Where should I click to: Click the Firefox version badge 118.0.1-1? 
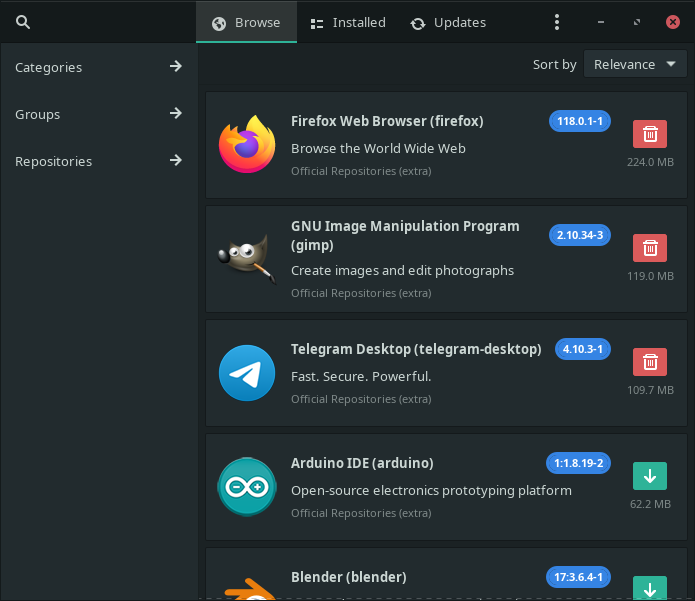coord(580,121)
